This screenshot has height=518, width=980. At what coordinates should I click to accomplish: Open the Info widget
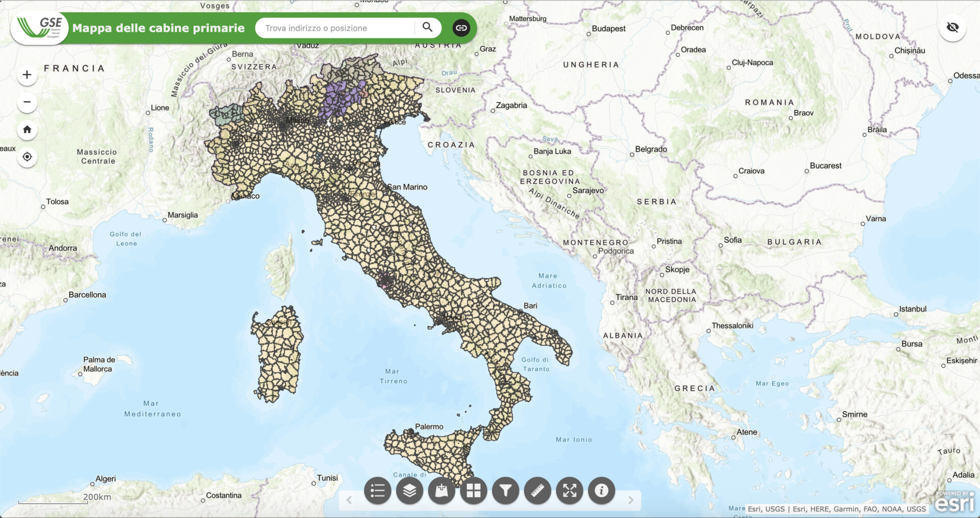click(x=601, y=491)
